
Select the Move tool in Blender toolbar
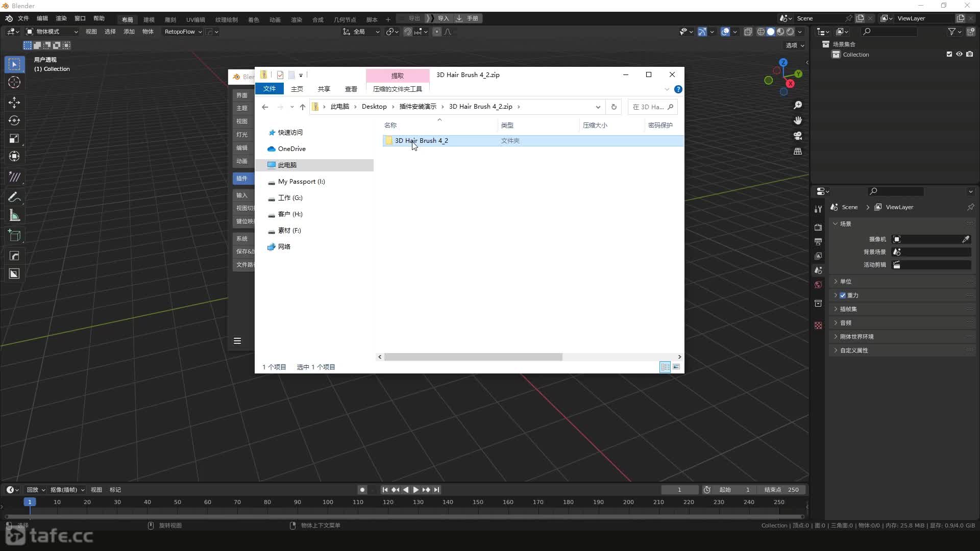click(x=14, y=103)
